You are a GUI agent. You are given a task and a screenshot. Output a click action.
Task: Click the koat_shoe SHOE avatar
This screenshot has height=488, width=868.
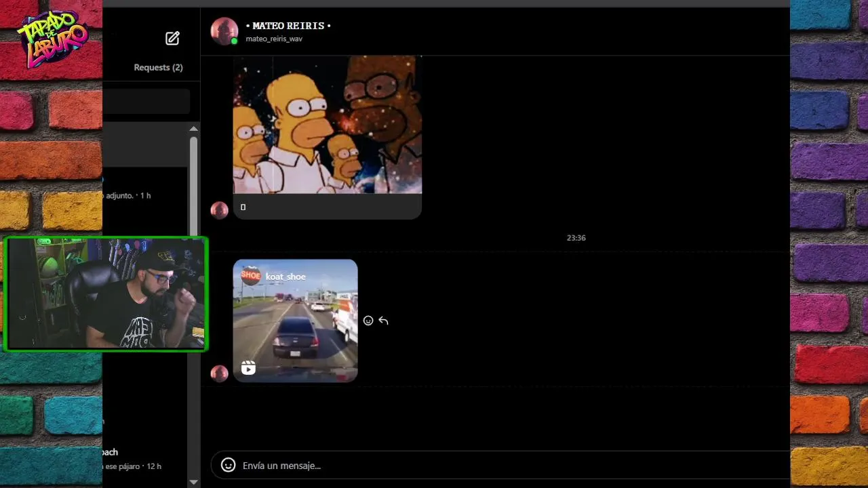(251, 276)
